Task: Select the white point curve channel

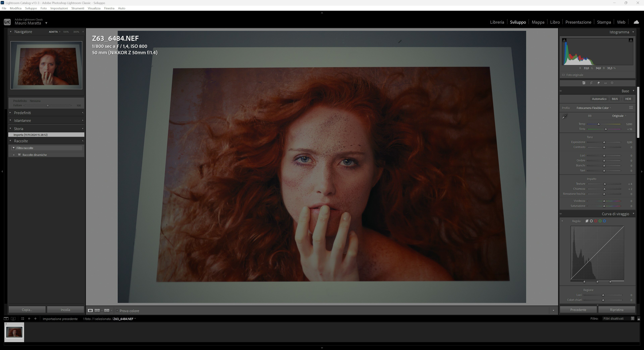Action: (591, 221)
